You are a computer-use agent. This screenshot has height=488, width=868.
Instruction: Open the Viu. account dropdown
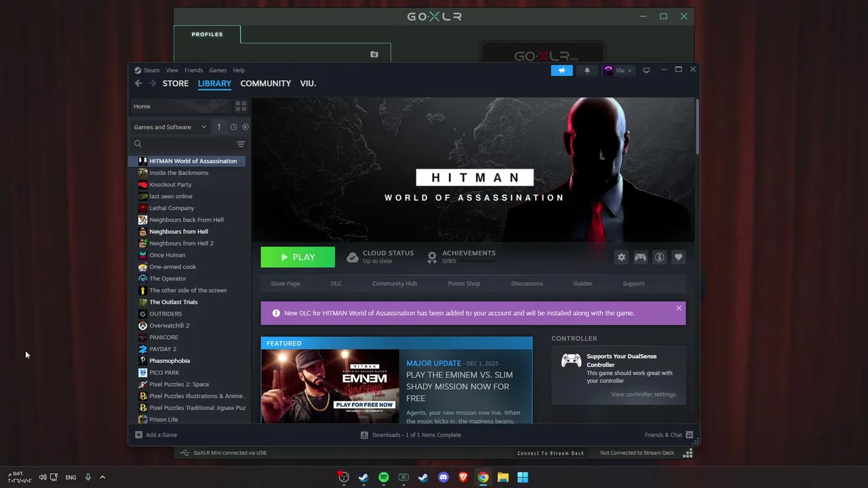click(x=617, y=70)
